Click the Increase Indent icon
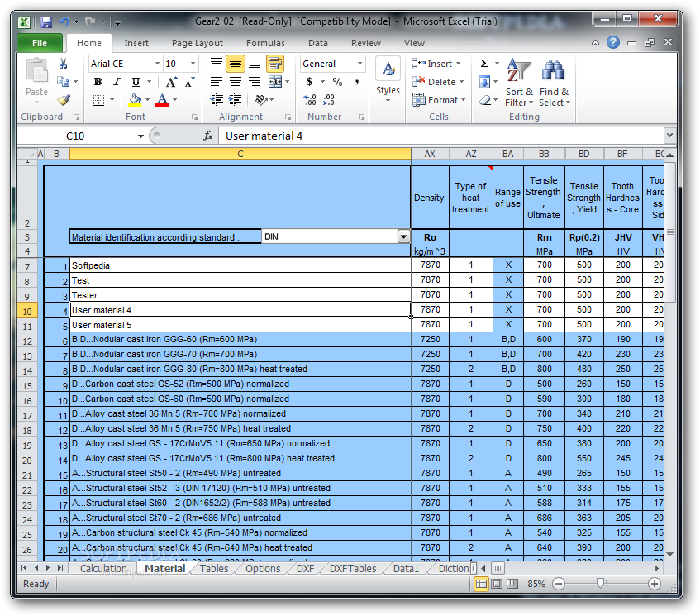 236,99
